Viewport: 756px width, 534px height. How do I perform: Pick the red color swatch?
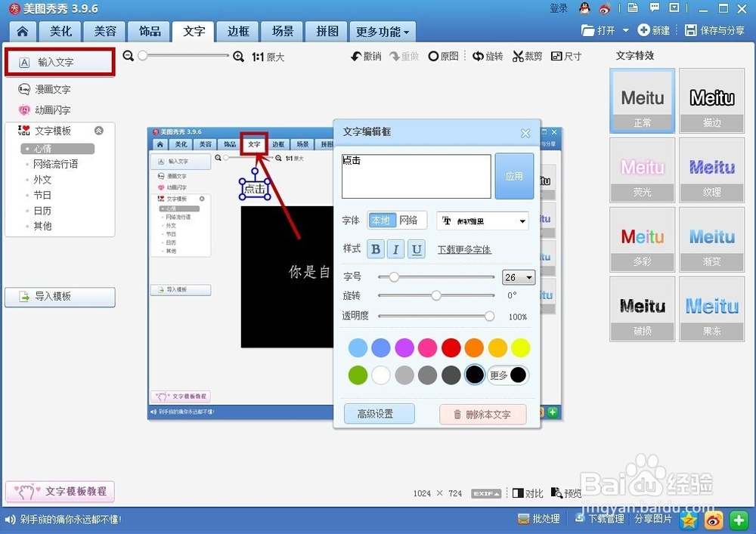click(451, 347)
